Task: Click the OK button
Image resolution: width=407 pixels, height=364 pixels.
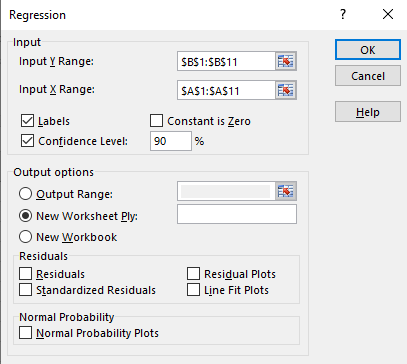Action: 368,50
